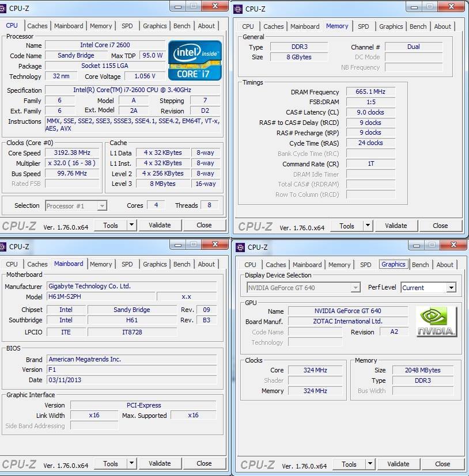Minimize the CPU tab window
The width and height of the screenshot is (469, 476).
pos(178,6)
